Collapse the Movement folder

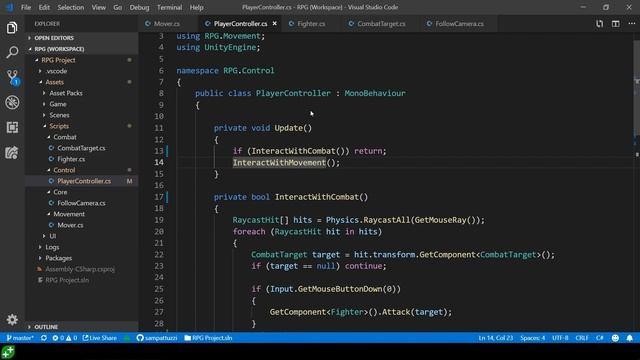pos(82,214)
